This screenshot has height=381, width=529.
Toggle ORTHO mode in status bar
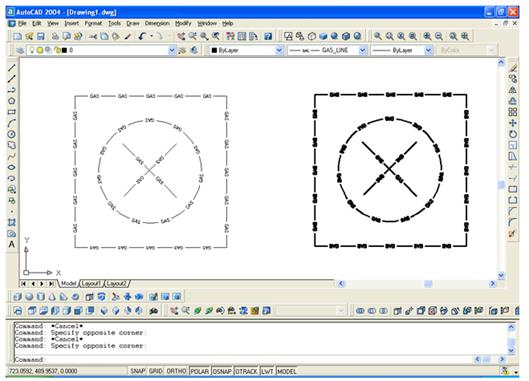[x=176, y=371]
